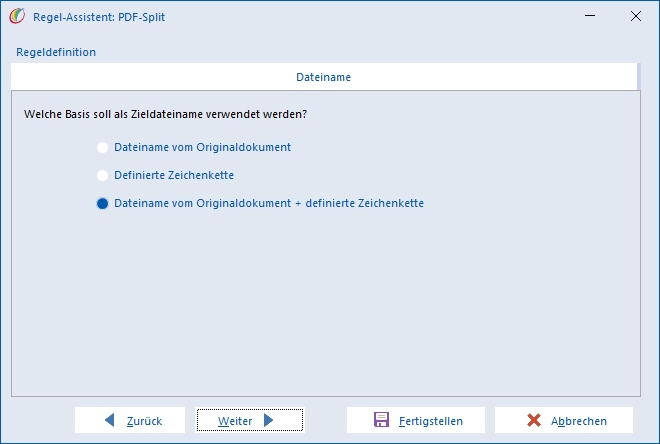Close the PDF-Split assistant window
The width and height of the screenshot is (660, 444).
636,16
